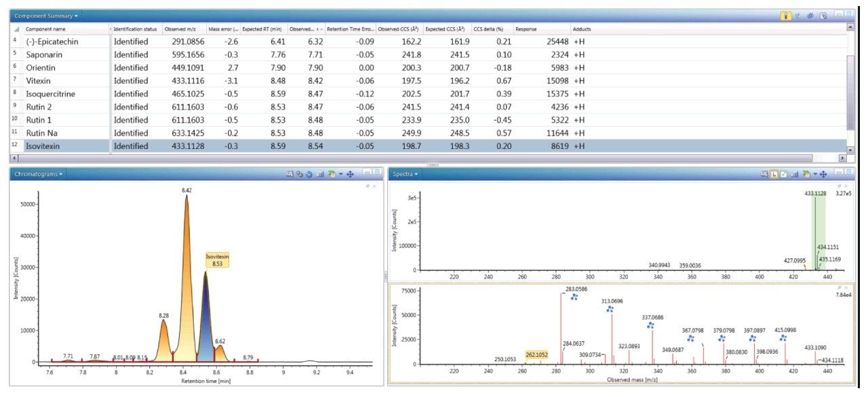Image resolution: width=868 pixels, height=397 pixels.
Task: Select the Vitexin row
Action: pyautogui.click(x=429, y=81)
